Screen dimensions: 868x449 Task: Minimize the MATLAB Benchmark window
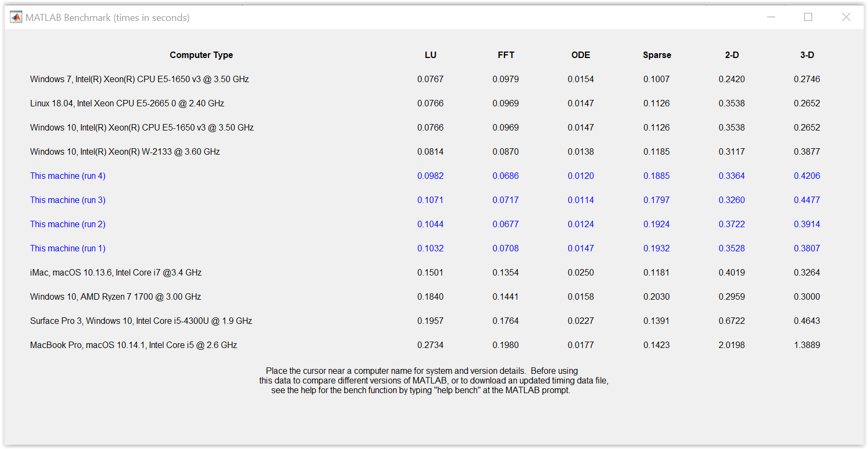pyautogui.click(x=771, y=17)
